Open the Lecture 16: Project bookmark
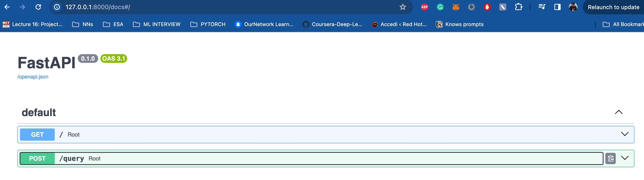This screenshot has height=180, width=644. coord(33,24)
